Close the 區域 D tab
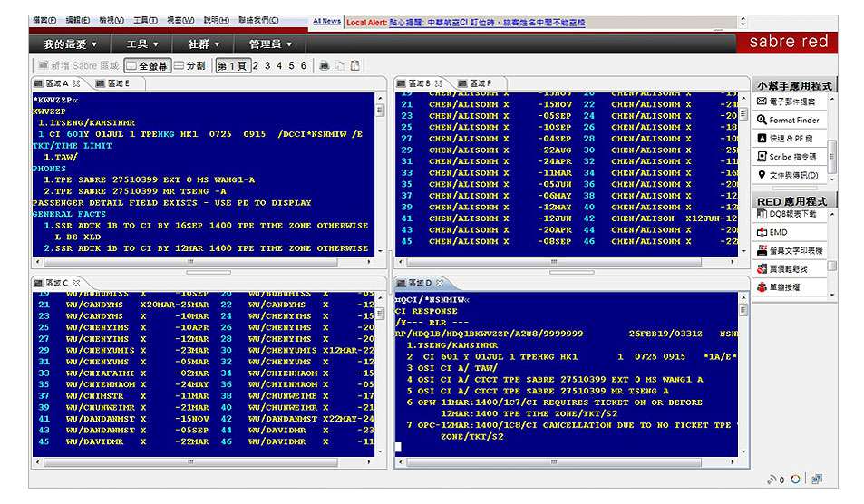Image resolution: width=864 pixels, height=504 pixels. pos(440,283)
